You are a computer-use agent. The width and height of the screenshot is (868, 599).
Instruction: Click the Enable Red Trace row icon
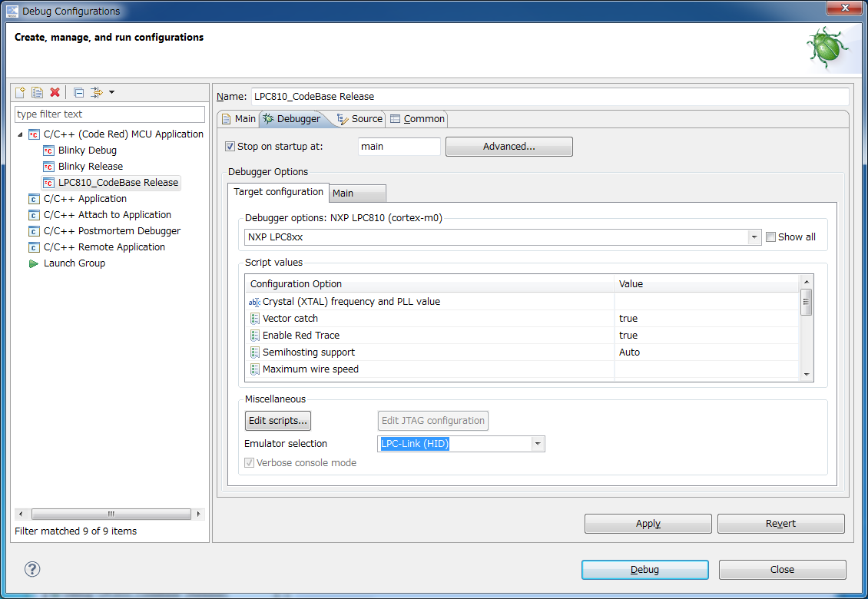coord(255,336)
